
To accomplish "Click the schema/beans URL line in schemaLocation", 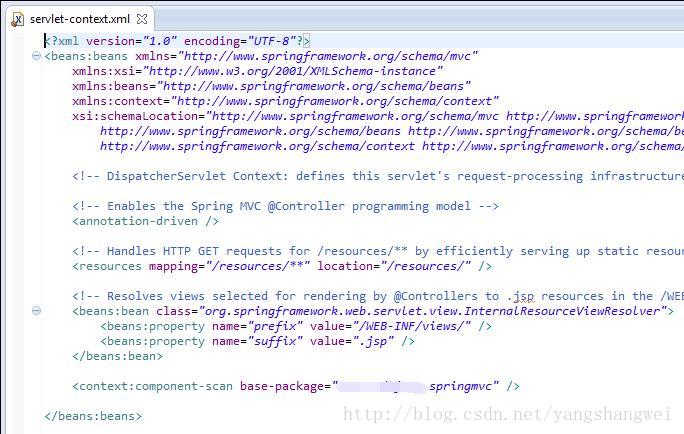I will [x=392, y=131].
